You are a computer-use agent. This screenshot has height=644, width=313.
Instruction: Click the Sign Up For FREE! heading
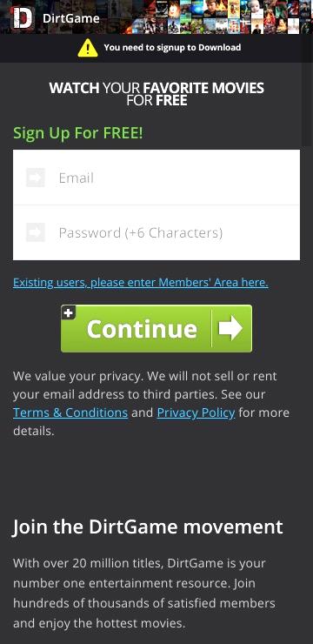(x=78, y=133)
